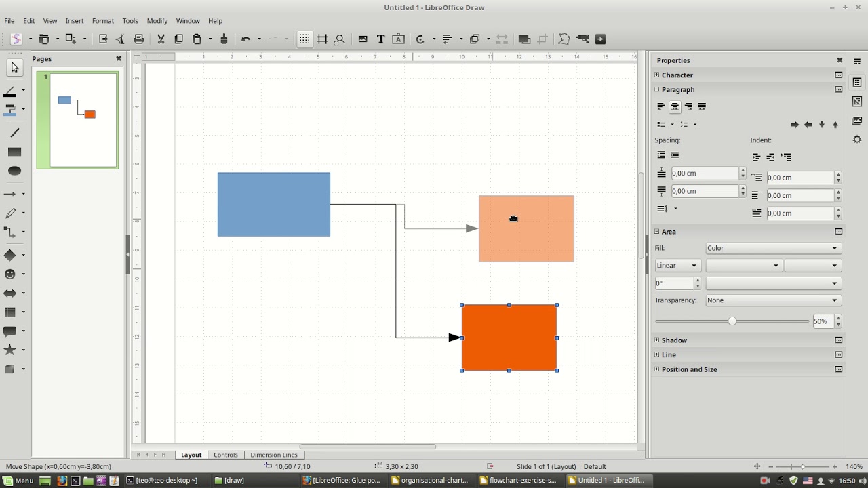Image resolution: width=868 pixels, height=488 pixels.
Task: Open Zoom & Pan magnifier tool
Action: [x=340, y=39]
